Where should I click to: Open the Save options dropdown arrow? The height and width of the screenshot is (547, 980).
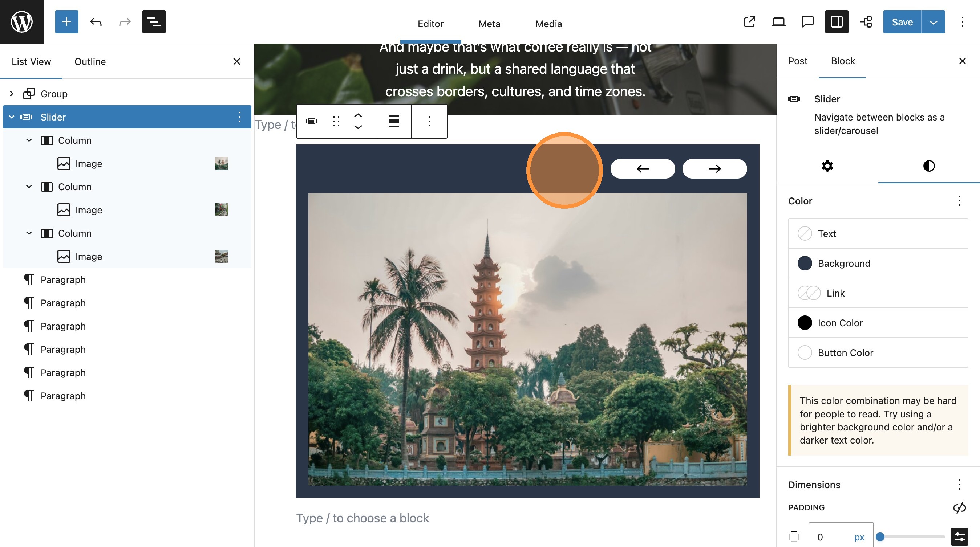click(x=933, y=22)
